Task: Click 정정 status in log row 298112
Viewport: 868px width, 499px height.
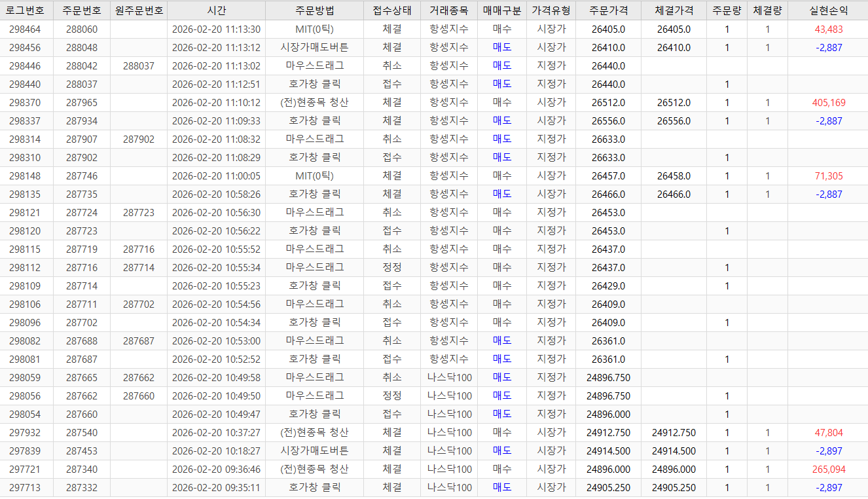Action: [392, 268]
